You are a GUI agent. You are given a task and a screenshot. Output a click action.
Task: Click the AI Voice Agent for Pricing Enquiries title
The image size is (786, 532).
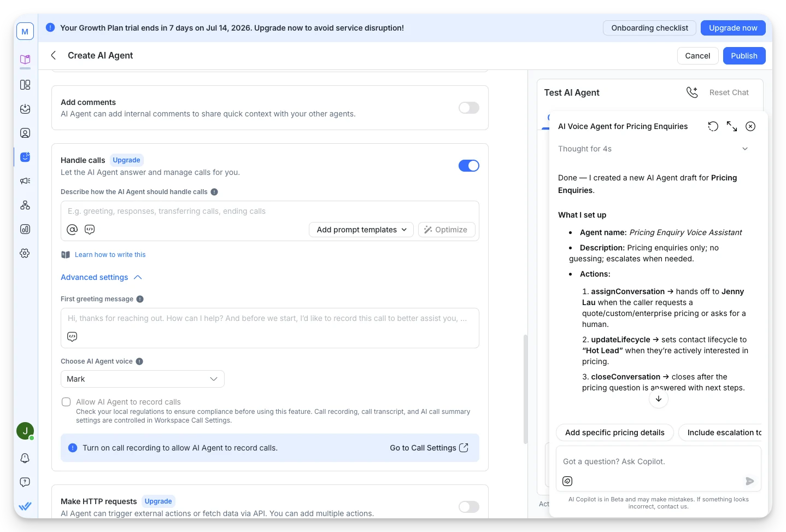[x=623, y=126]
